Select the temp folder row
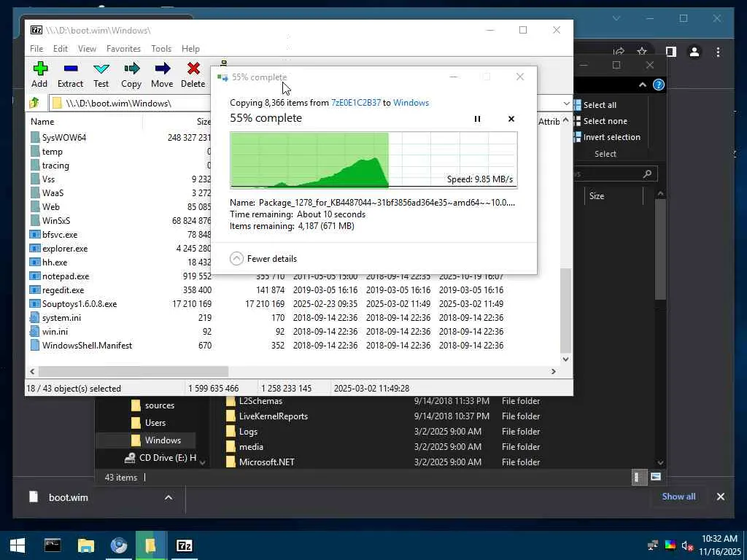The width and height of the screenshot is (747, 560). (52, 152)
